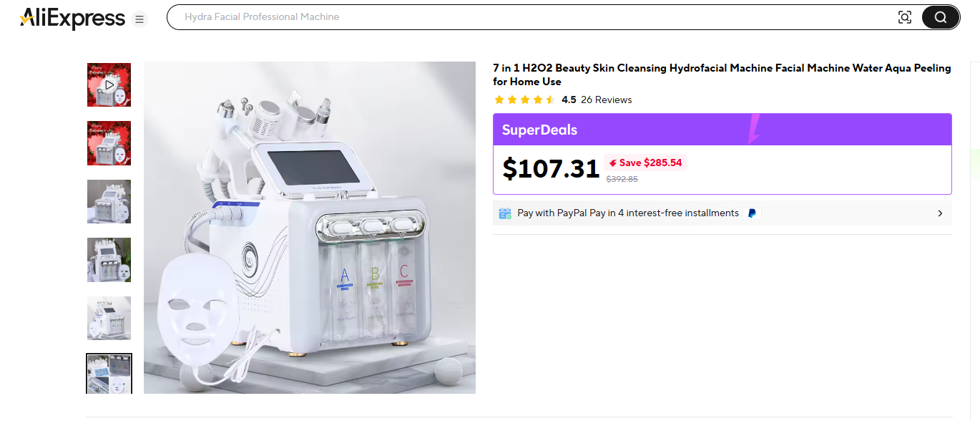The height and width of the screenshot is (421, 980).
Task: Search by image using camera icon
Action: [904, 18]
